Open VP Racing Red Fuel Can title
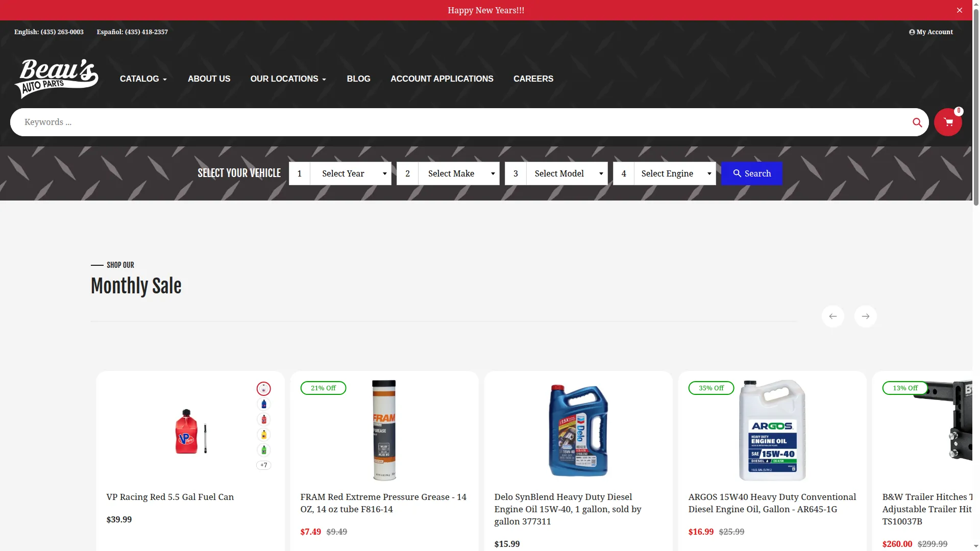 click(x=170, y=497)
